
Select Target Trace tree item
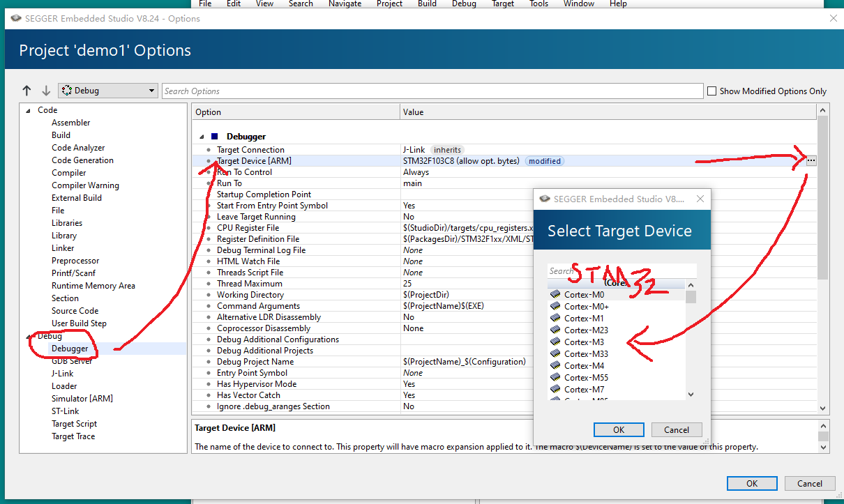(x=73, y=436)
